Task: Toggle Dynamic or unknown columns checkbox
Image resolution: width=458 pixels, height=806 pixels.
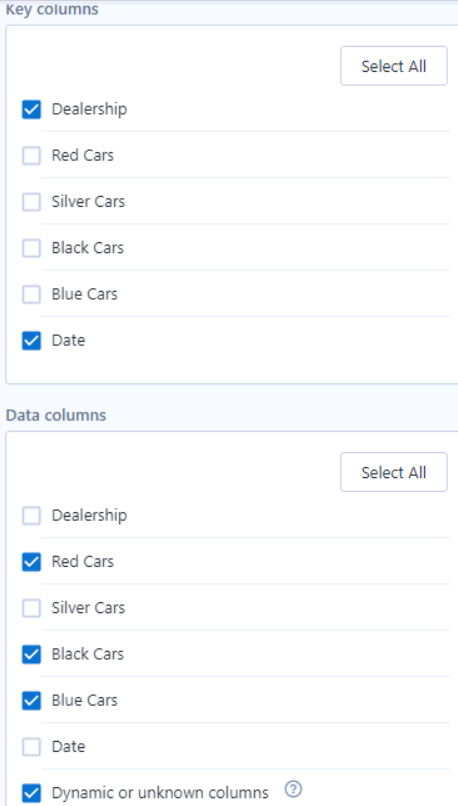Action: (31, 793)
